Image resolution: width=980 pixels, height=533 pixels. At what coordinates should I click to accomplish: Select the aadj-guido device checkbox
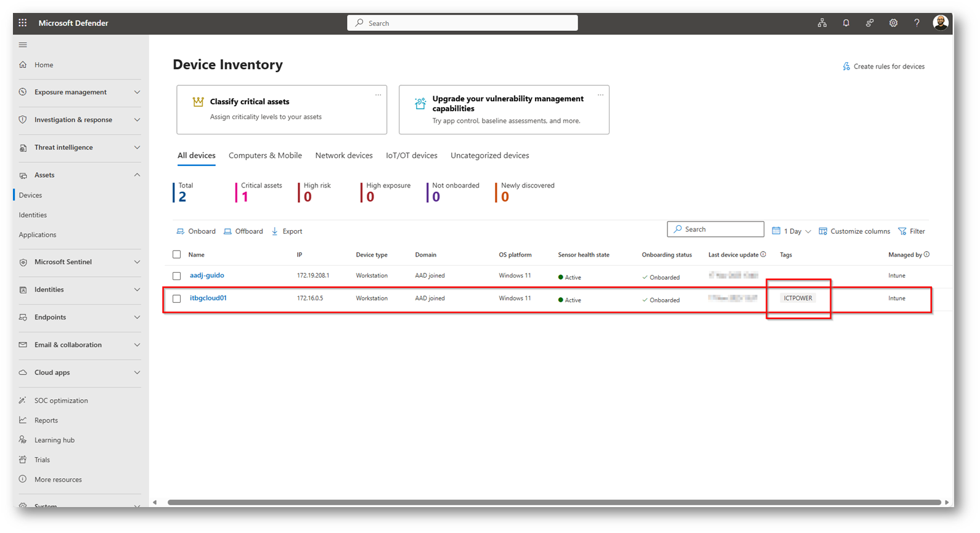tap(177, 276)
